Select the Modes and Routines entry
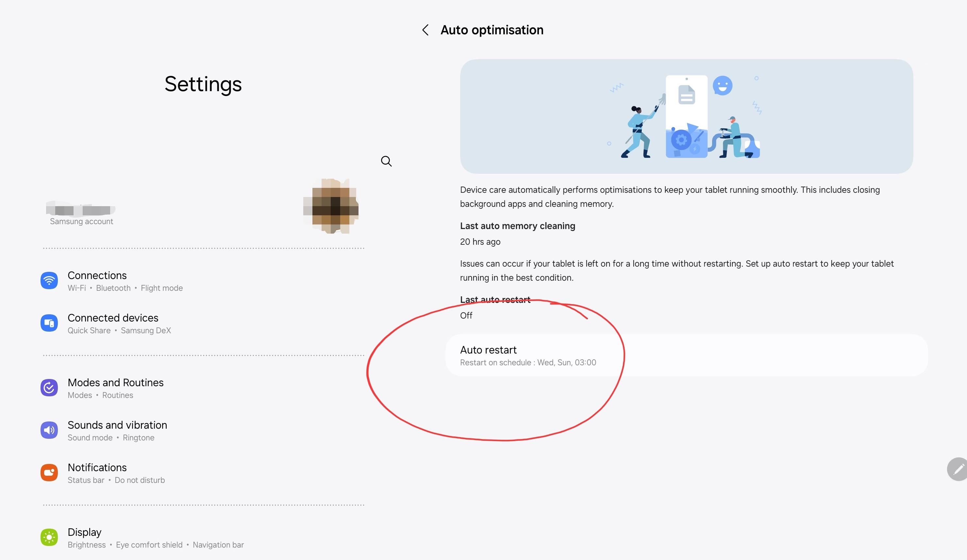The width and height of the screenshot is (967, 560). pos(115,383)
